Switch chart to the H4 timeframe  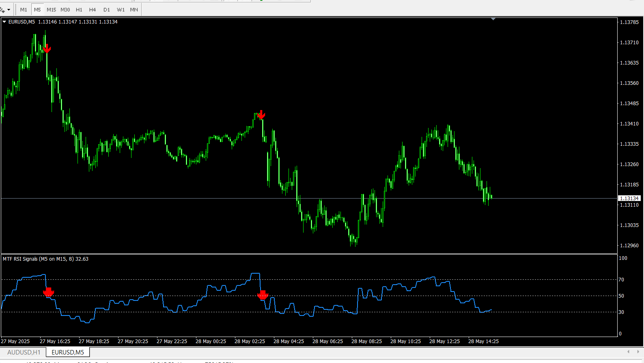(x=93, y=10)
